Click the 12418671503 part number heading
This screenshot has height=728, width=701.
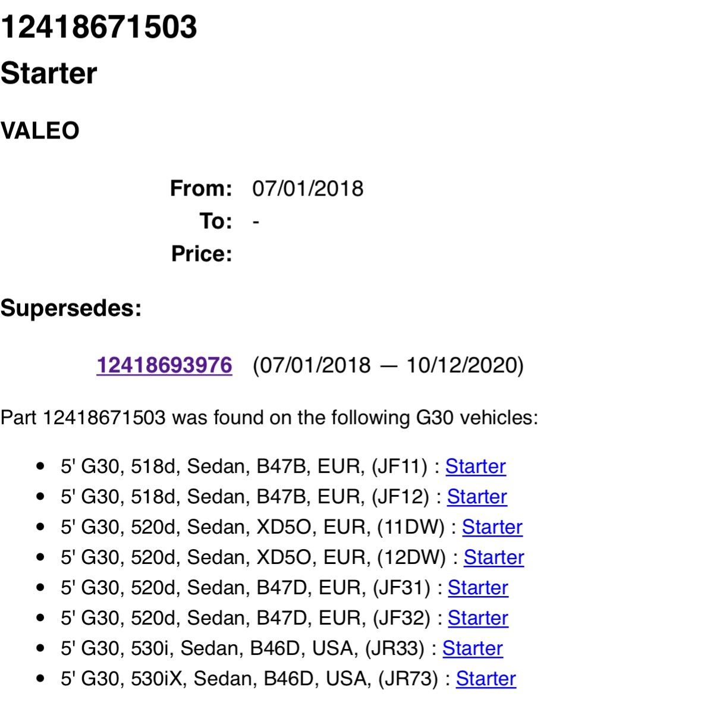(99, 27)
